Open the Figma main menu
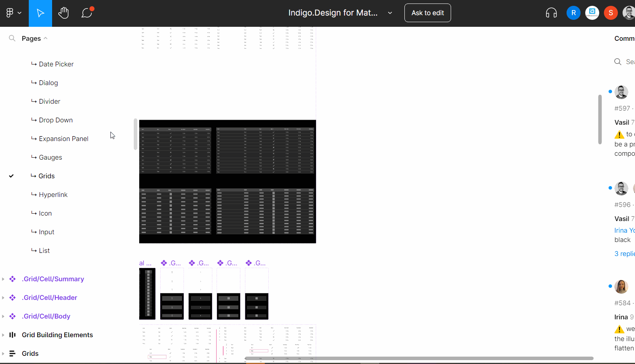The image size is (635, 364). coord(13,13)
